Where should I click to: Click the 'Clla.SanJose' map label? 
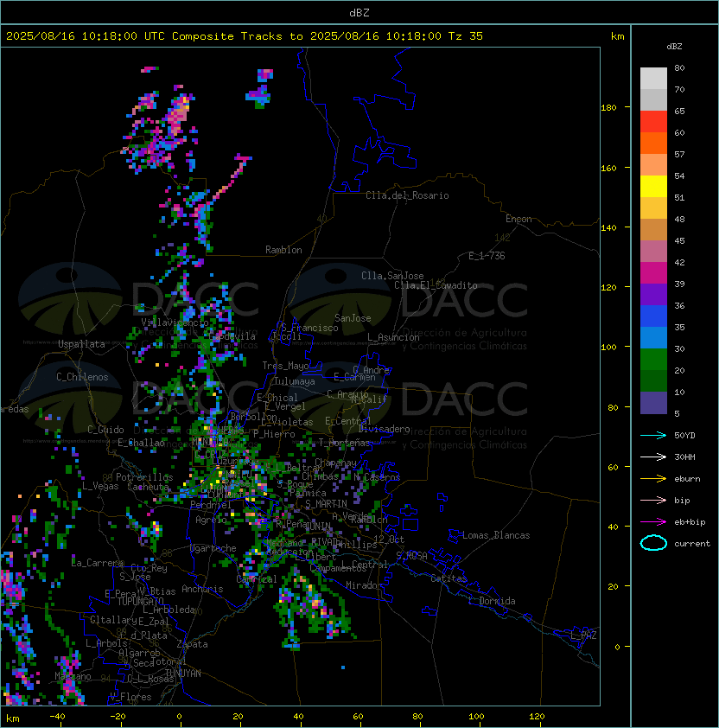pos(392,276)
